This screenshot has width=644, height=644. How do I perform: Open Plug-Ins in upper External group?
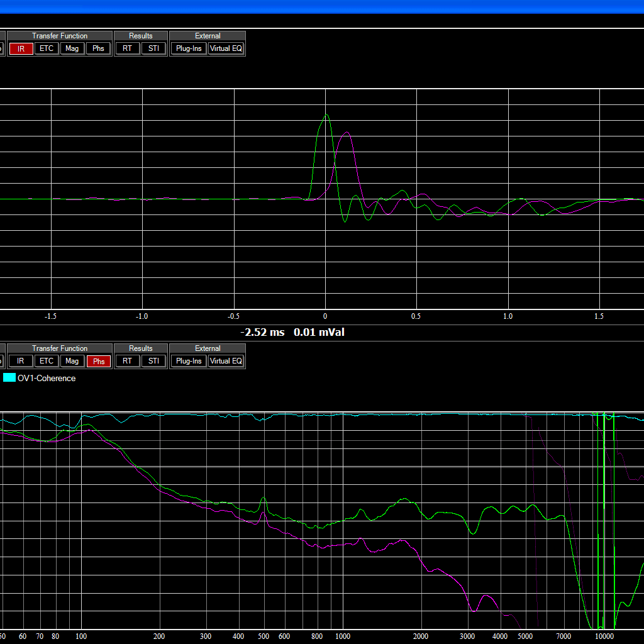point(189,48)
